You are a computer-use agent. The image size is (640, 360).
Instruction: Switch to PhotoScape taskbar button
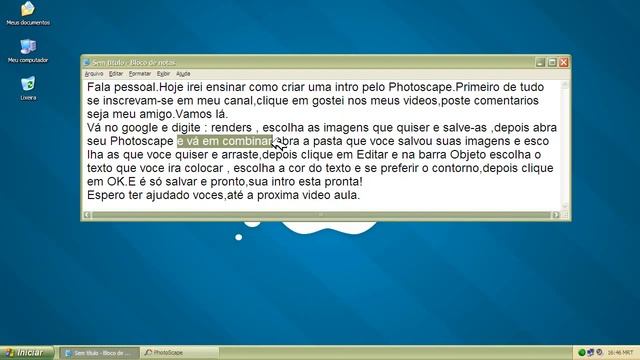pos(179,353)
